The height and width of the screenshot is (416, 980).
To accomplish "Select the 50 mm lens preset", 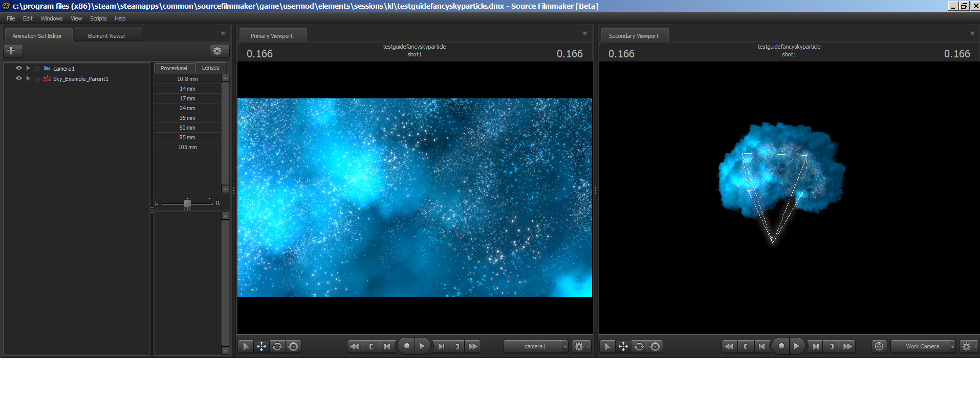I will coord(187,128).
